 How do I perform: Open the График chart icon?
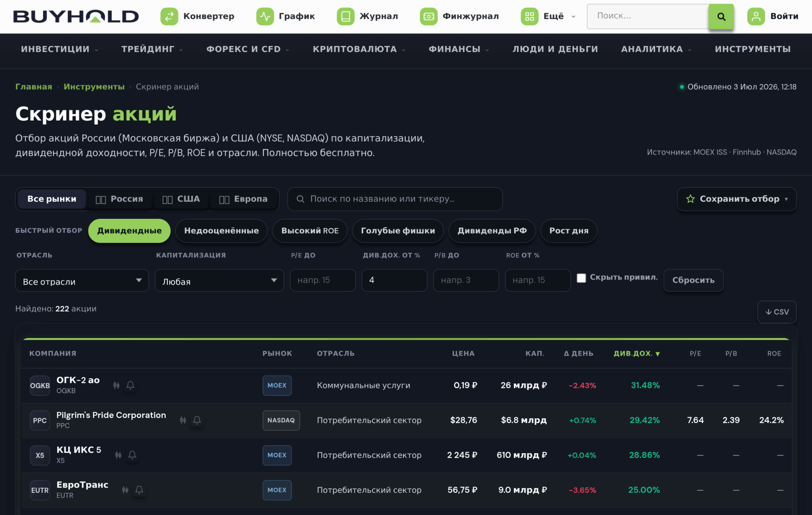point(265,16)
